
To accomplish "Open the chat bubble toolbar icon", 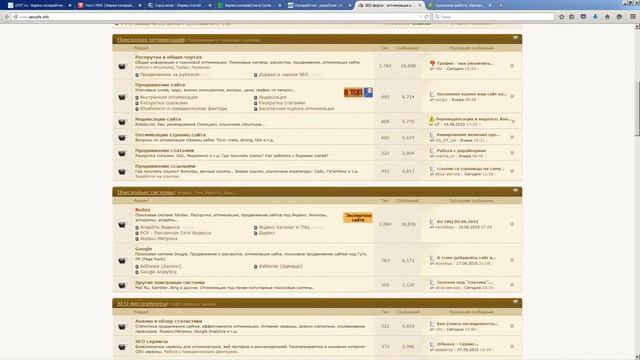I will tap(619, 17).
